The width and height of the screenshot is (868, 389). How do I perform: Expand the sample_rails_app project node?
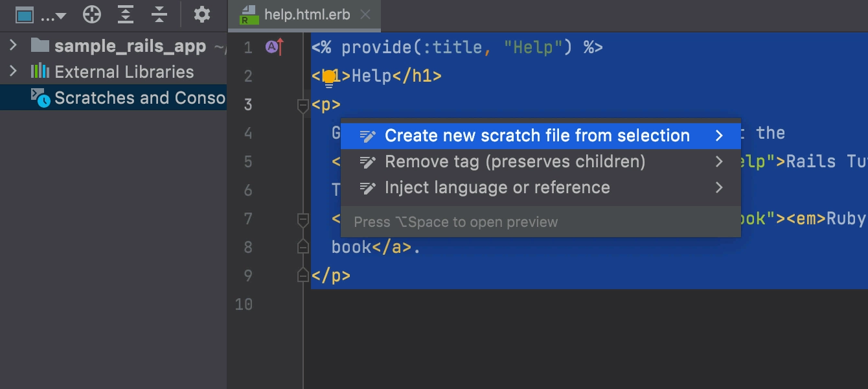[x=12, y=45]
